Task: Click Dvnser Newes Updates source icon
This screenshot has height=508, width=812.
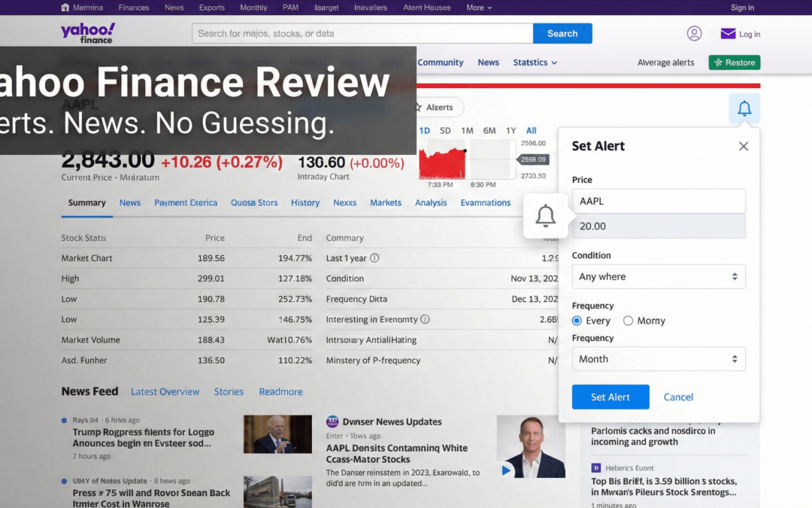Action: [332, 421]
